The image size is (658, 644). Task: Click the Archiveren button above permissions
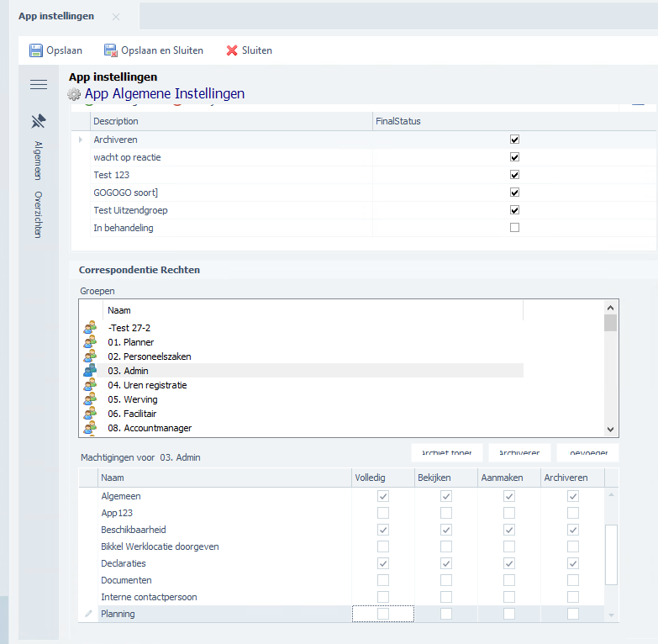click(x=519, y=452)
